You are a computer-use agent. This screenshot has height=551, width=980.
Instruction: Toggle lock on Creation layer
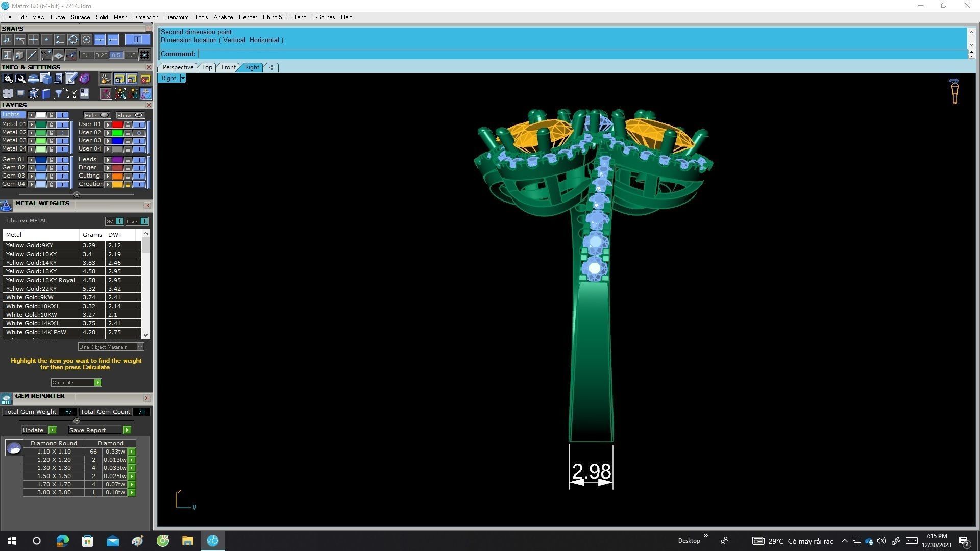(x=128, y=184)
